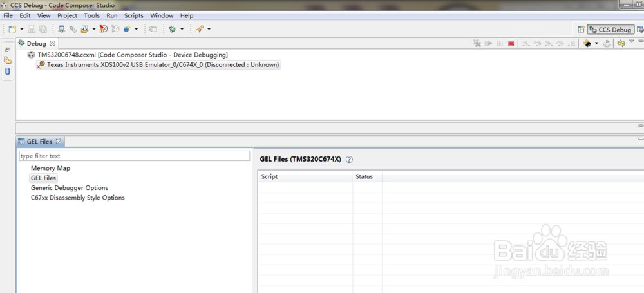Open the Help menu
This screenshot has height=293, width=644.
187,15
